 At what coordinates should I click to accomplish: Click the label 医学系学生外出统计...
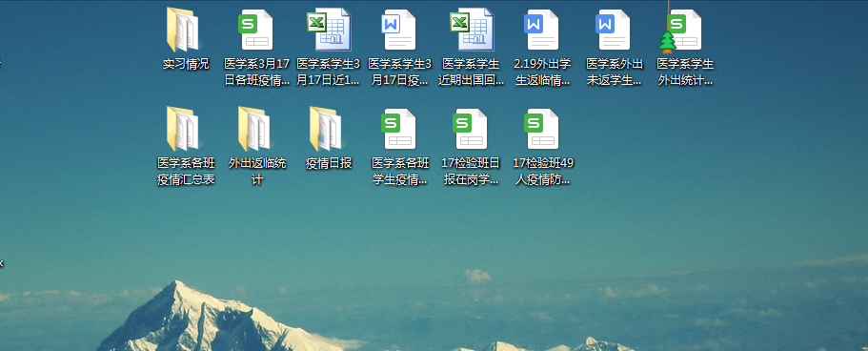[685, 72]
